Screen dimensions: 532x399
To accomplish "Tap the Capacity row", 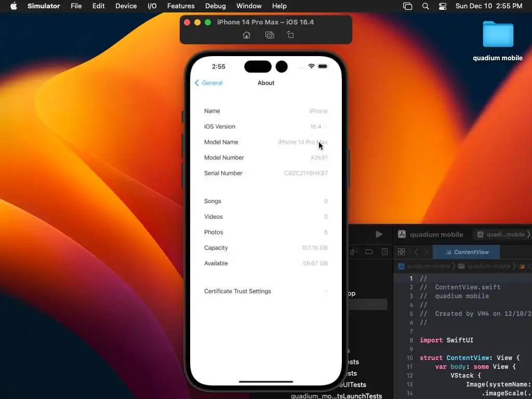I will tap(265, 248).
